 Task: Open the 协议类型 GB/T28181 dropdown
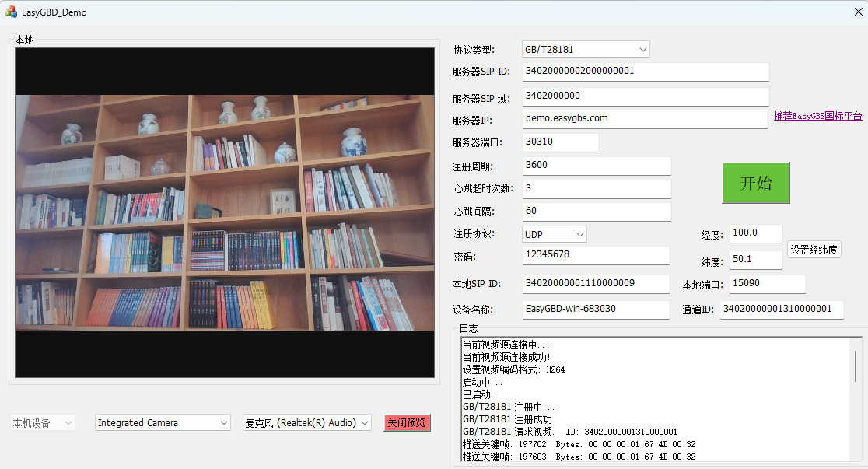tap(586, 50)
